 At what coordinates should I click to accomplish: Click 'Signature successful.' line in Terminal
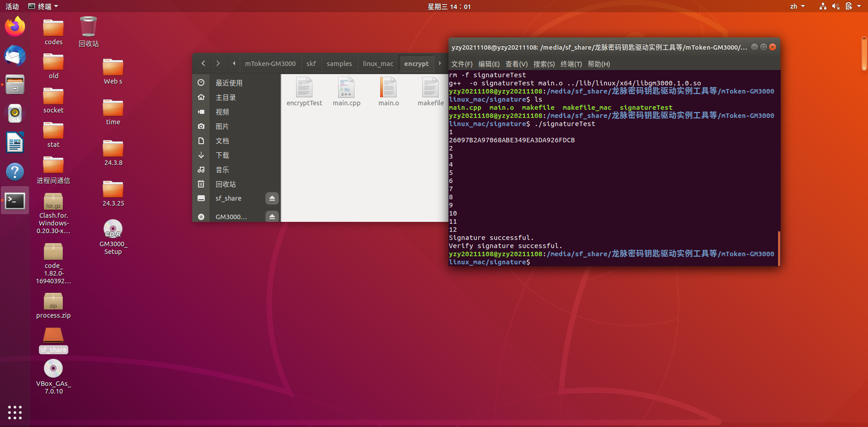pos(491,238)
